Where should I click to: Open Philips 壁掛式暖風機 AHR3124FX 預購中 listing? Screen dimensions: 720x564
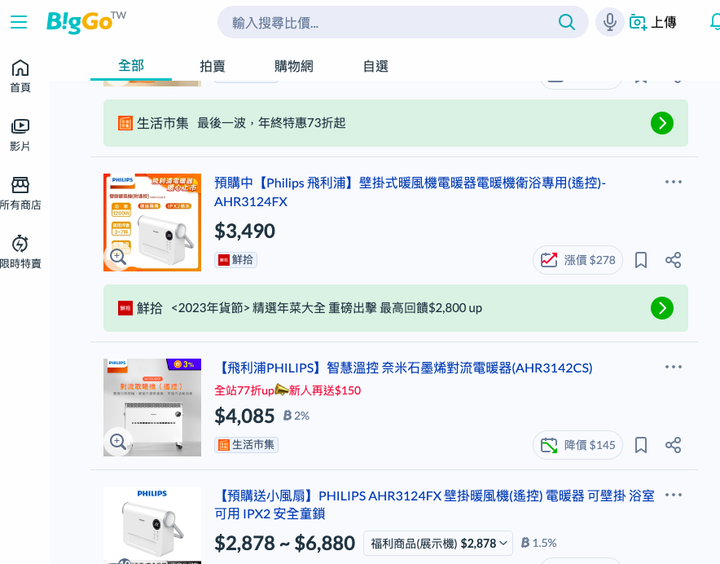[410, 192]
